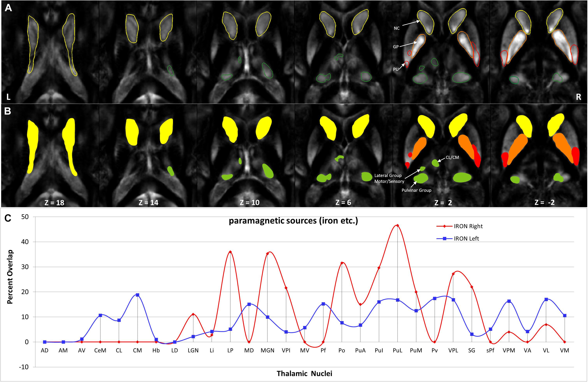The width and height of the screenshot is (588, 382).
Task: Click the VA x-axis label
Action: 527,350
